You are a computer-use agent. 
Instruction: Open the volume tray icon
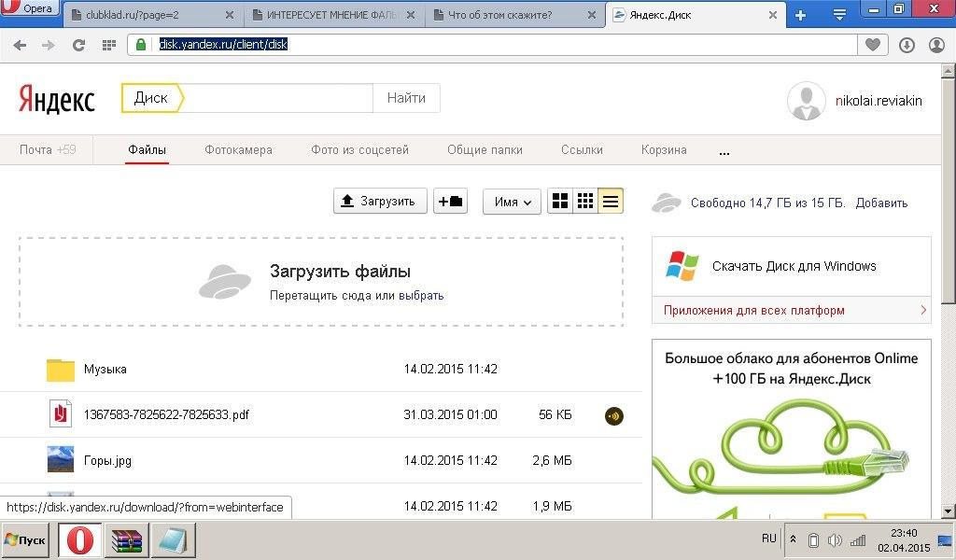[835, 540]
